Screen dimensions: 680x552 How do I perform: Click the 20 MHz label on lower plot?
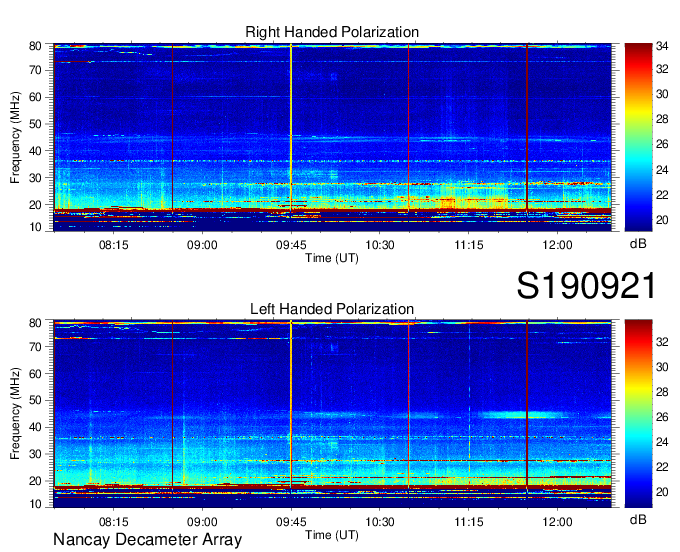pyautogui.click(x=35, y=481)
